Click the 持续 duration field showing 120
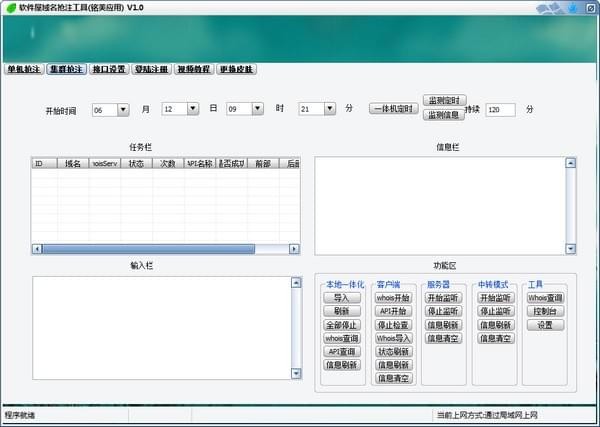The height and width of the screenshot is (427, 600). pos(499,109)
